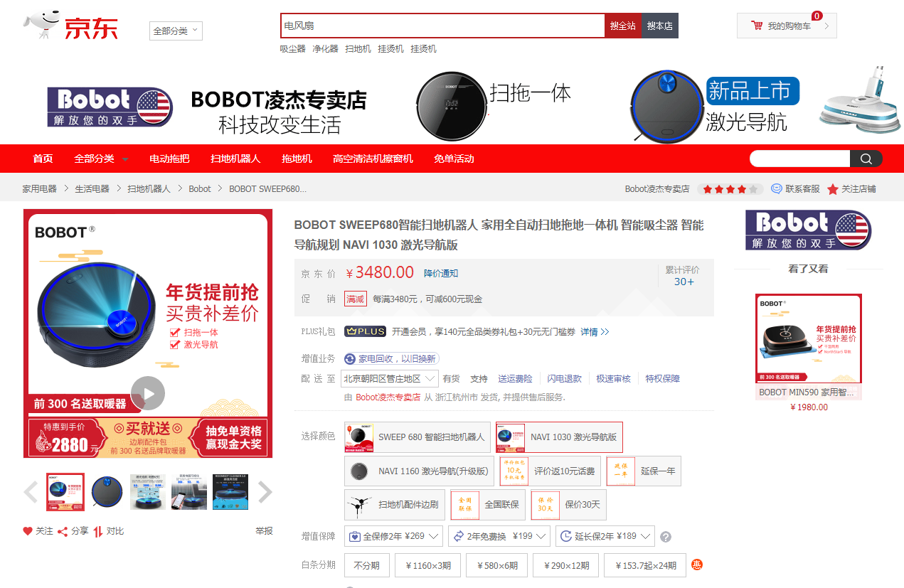Click the 关注店铺 star icon

tap(833, 189)
